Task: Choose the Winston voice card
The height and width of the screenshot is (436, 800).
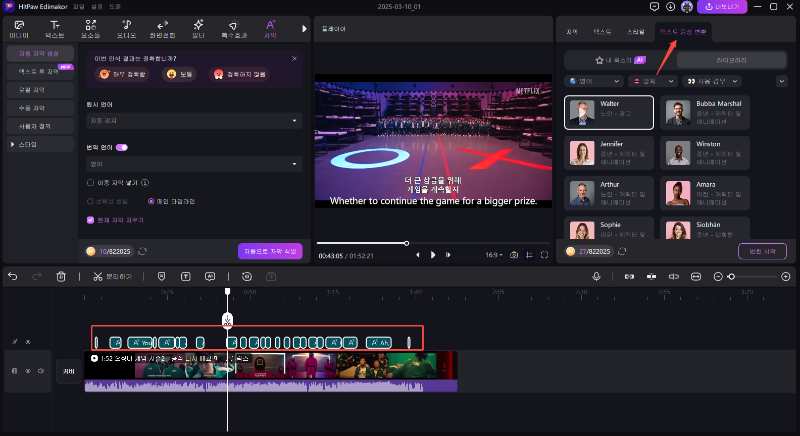Action: pyautogui.click(x=705, y=152)
